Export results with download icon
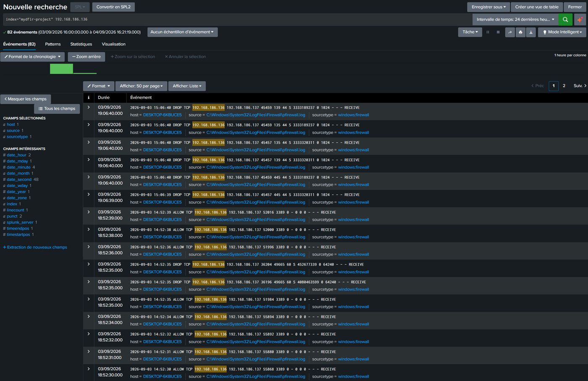Viewport: 588px width, 381px height. pyautogui.click(x=531, y=32)
